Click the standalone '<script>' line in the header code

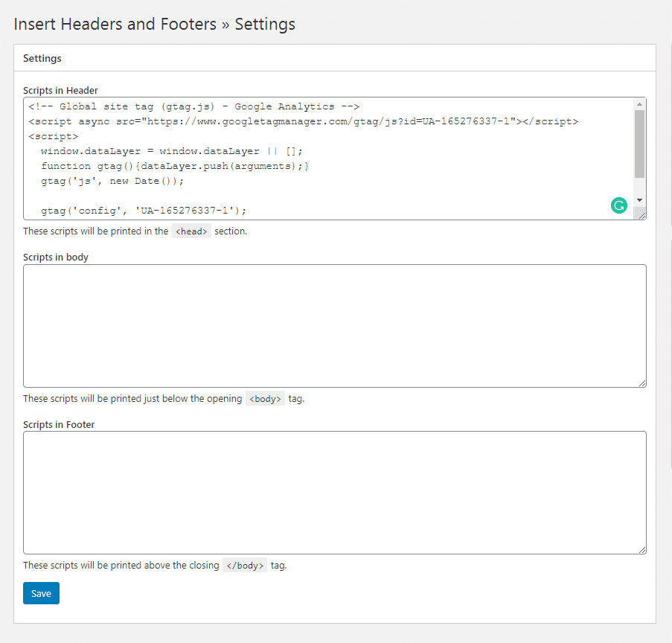point(54,136)
